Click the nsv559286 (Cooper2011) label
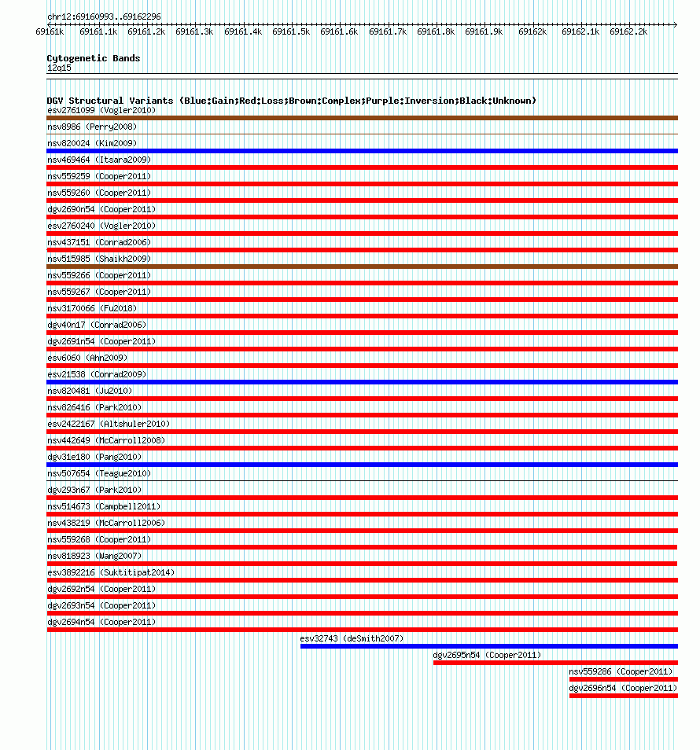 click(621, 671)
